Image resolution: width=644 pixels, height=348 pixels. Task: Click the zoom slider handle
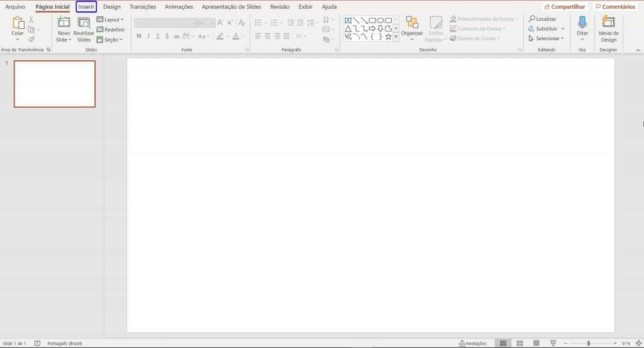[589, 343]
